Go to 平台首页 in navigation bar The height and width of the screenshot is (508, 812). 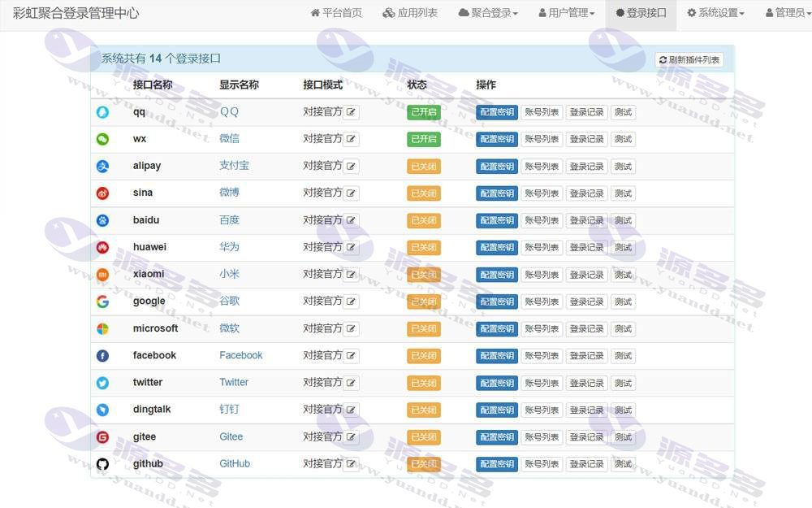[x=336, y=13]
